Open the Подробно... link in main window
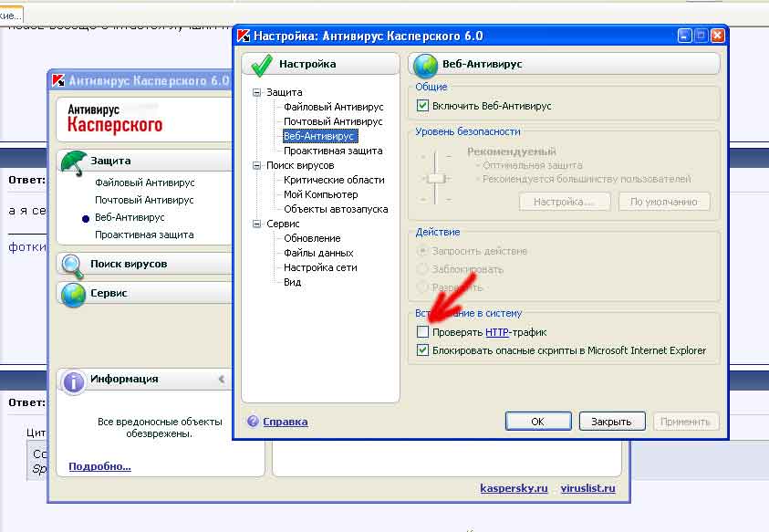Viewport: 769px width, 532px height. [99, 466]
